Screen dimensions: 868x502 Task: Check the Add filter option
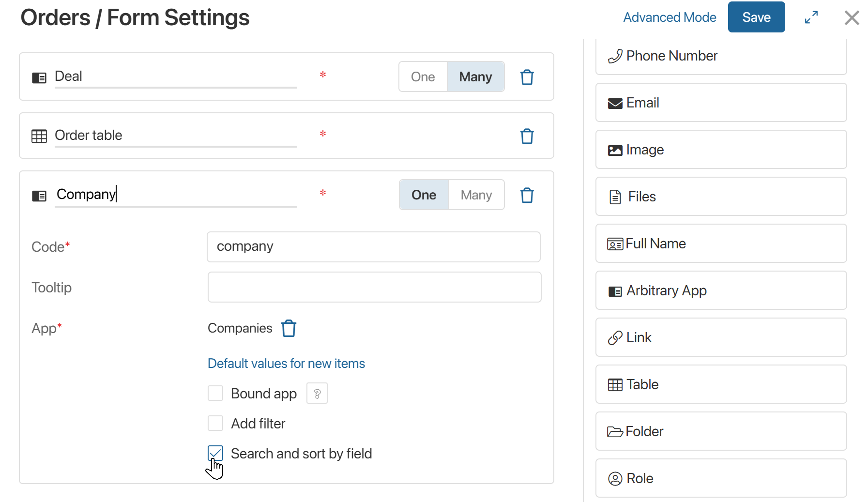pyautogui.click(x=215, y=423)
